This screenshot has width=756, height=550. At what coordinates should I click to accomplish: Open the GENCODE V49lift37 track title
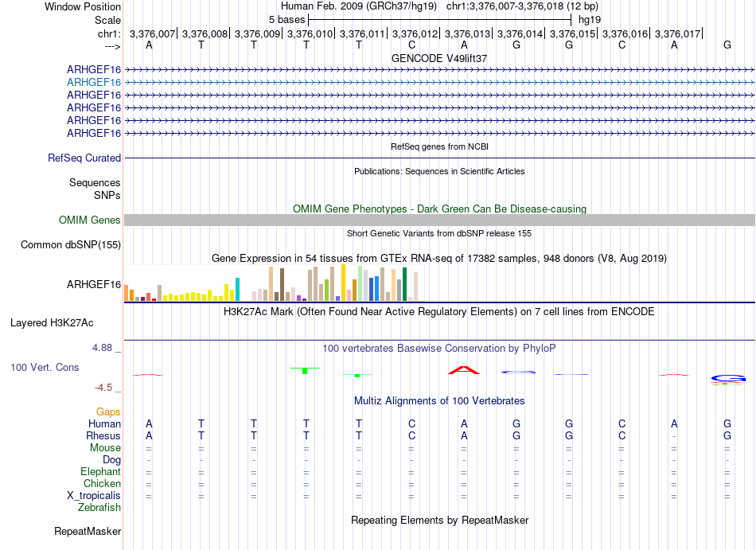439,58
